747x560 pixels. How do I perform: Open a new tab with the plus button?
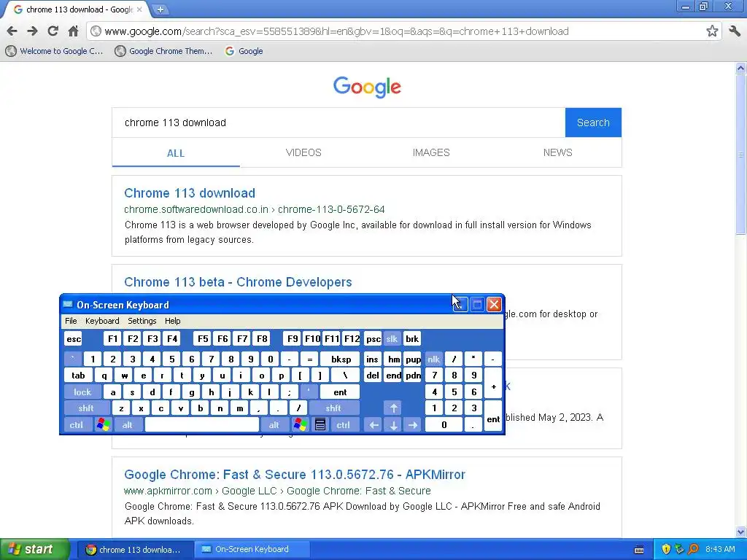tap(160, 9)
